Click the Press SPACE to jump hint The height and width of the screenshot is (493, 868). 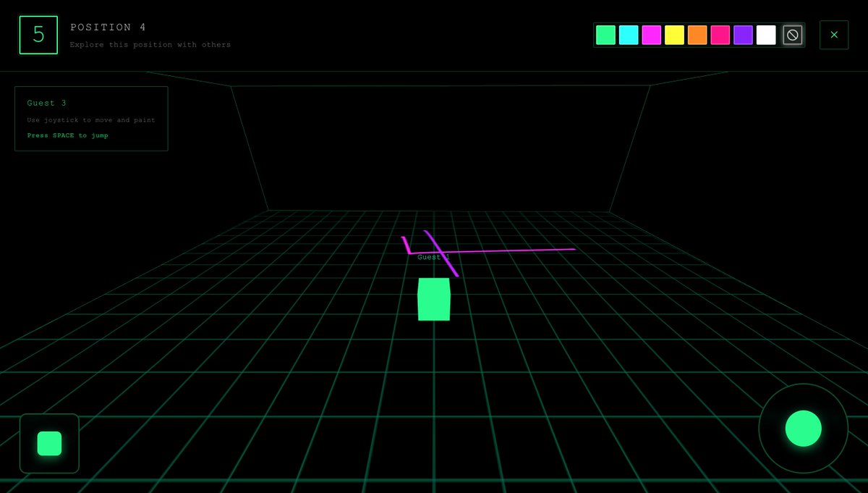tap(68, 135)
